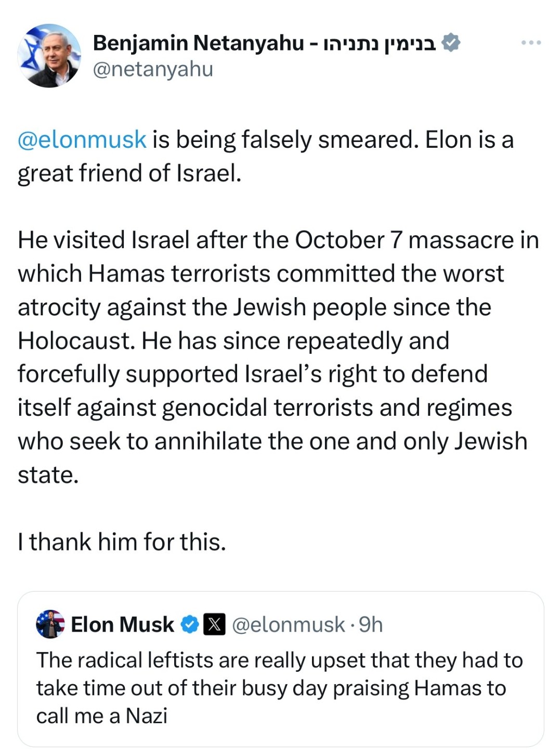This screenshot has width=560, height=755.
Task: Click the Elon Musk name in the quoted tweet
Action: click(x=122, y=624)
